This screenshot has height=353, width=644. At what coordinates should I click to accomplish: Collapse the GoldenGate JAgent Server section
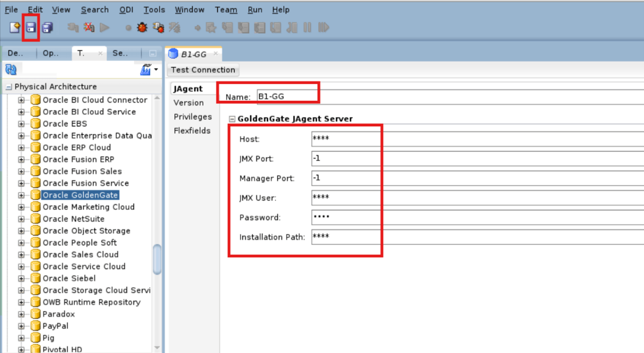tap(232, 119)
